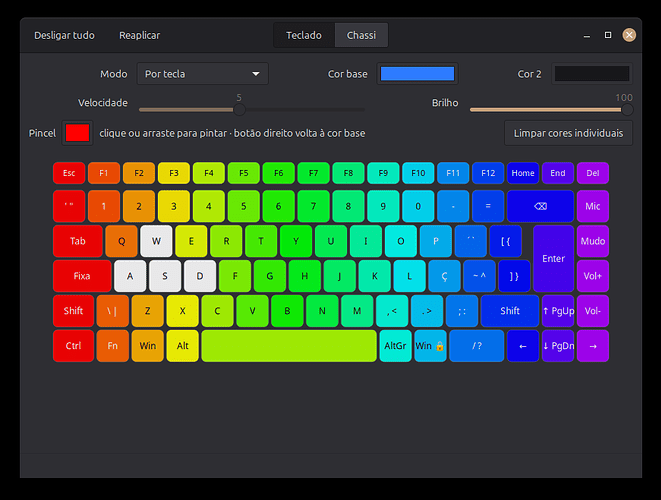Maximize the window
The height and width of the screenshot is (500, 661).
[x=608, y=35]
